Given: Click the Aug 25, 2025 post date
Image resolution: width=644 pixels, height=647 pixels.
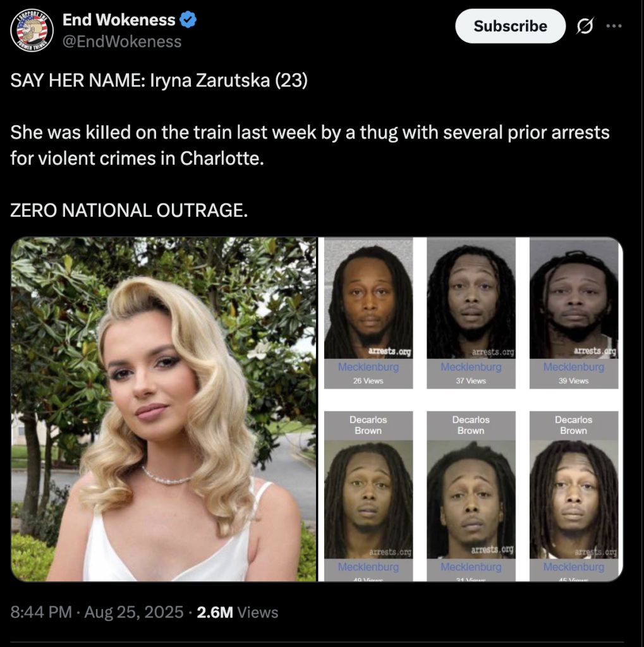Looking at the screenshot, I should tap(134, 612).
